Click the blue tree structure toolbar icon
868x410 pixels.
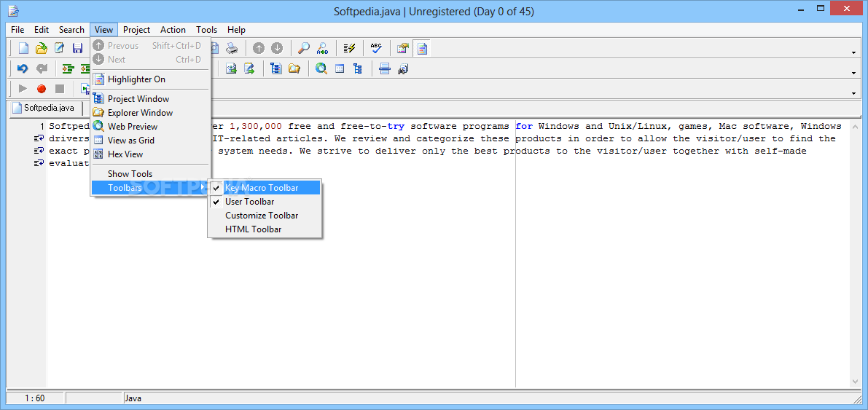point(357,68)
